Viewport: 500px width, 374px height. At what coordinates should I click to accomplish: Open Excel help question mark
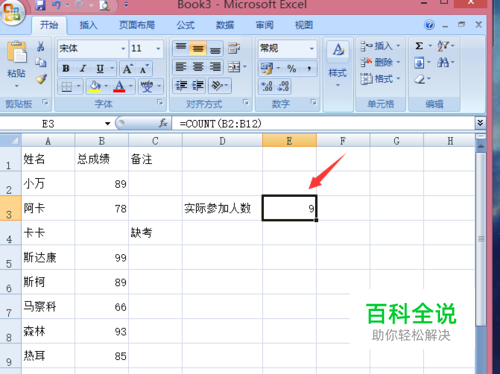(429, 25)
